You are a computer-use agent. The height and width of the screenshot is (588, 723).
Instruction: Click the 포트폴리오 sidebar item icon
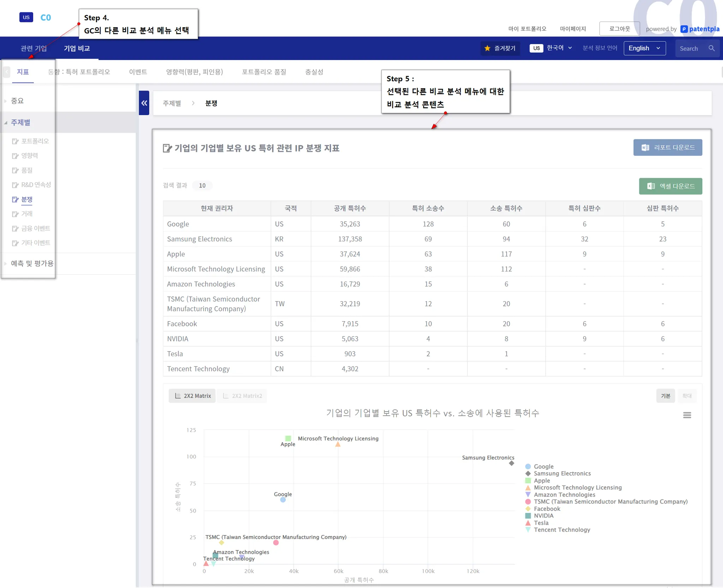tap(15, 141)
